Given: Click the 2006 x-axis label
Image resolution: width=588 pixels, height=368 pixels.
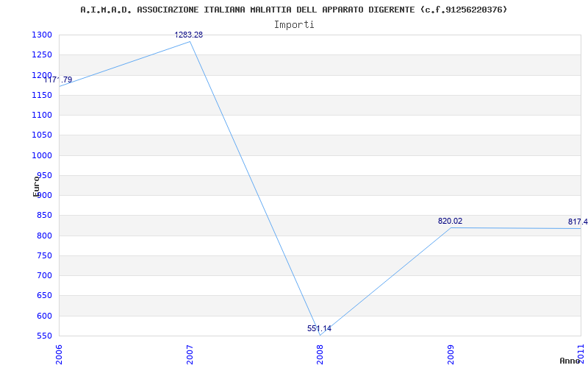Looking at the screenshot, I should [59, 355].
